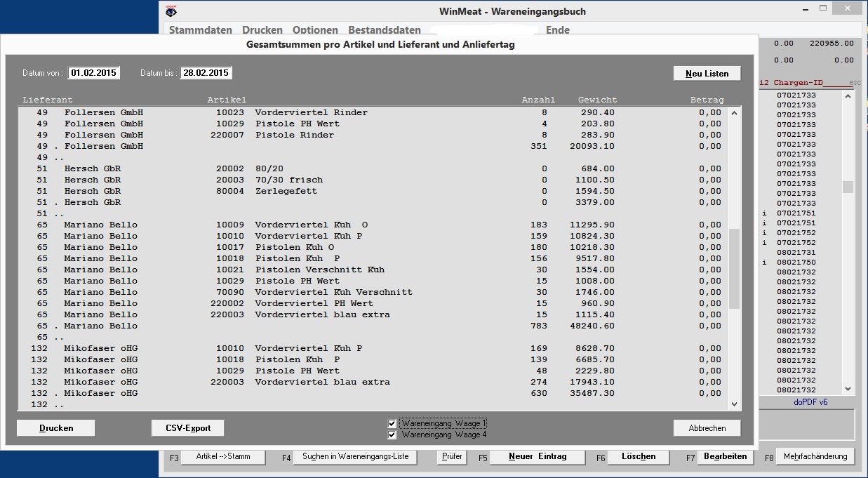Edit the Datum bis field
The height and width of the screenshot is (478, 868).
pos(206,73)
